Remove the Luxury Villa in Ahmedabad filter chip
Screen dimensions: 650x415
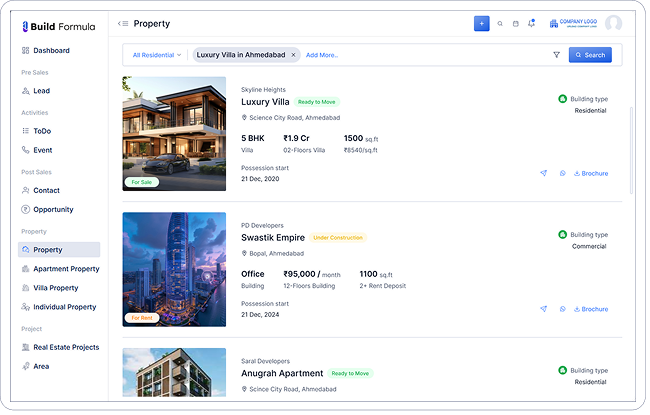point(293,55)
